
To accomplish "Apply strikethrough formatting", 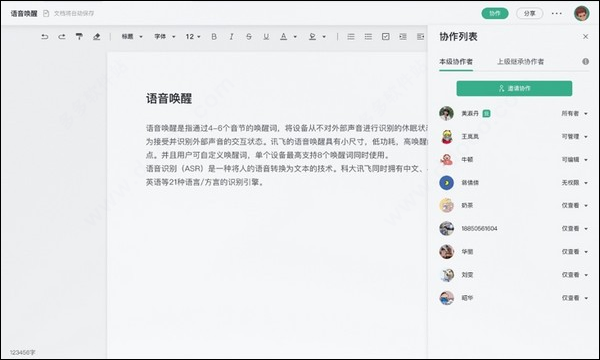I will point(249,37).
